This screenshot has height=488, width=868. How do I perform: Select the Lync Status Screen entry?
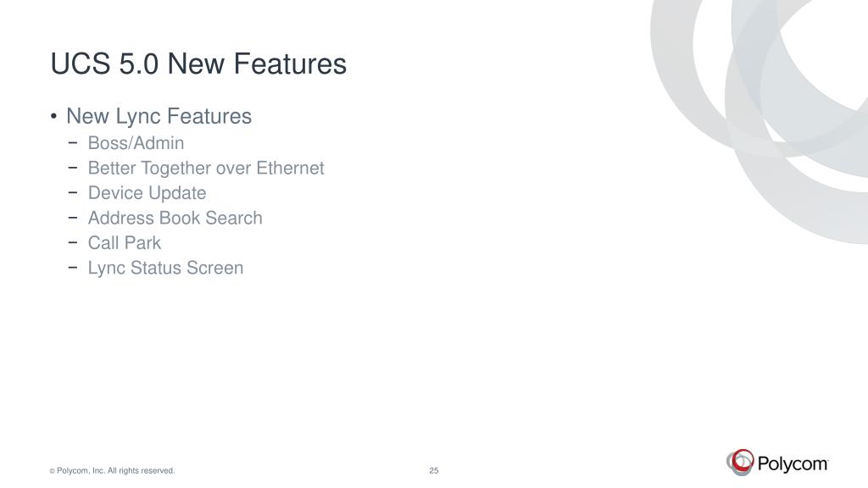pos(165,268)
